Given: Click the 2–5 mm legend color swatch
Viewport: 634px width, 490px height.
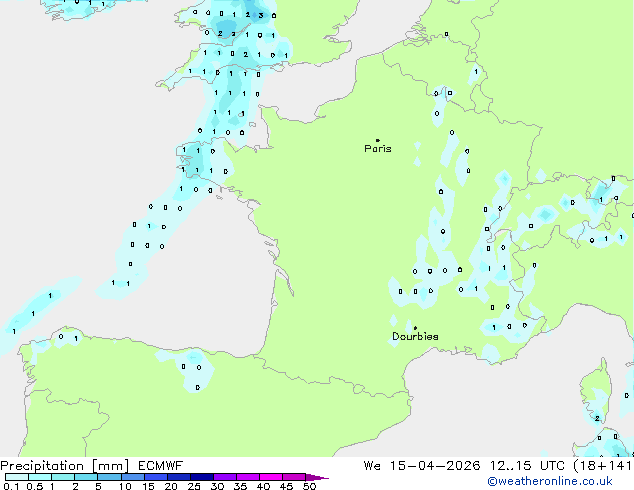Looking at the screenshot, I should (86, 477).
